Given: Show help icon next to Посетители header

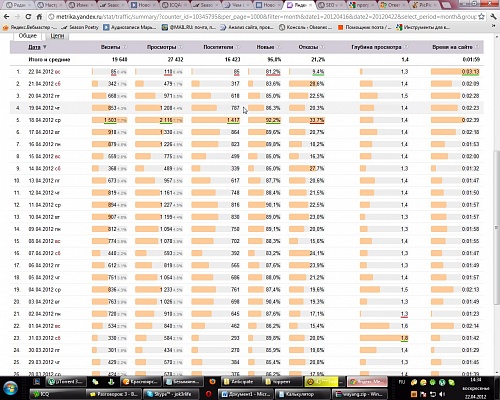Looking at the screenshot, I should (x=237, y=47).
